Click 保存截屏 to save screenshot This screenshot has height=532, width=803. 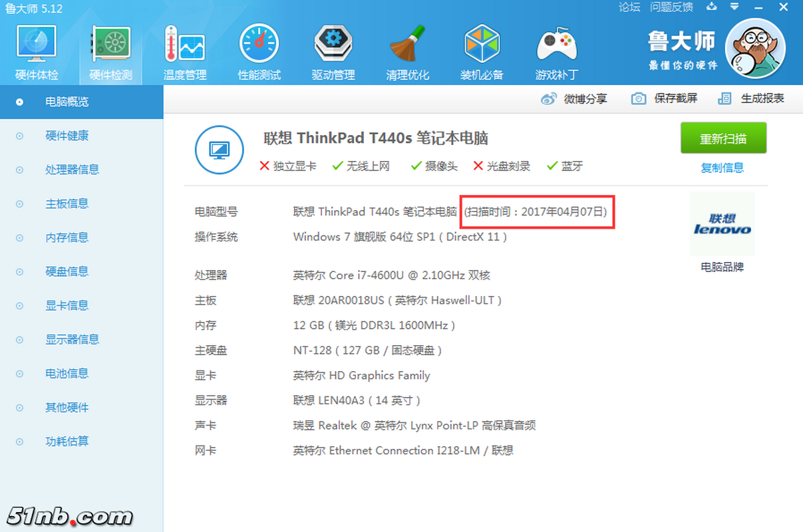664,98
